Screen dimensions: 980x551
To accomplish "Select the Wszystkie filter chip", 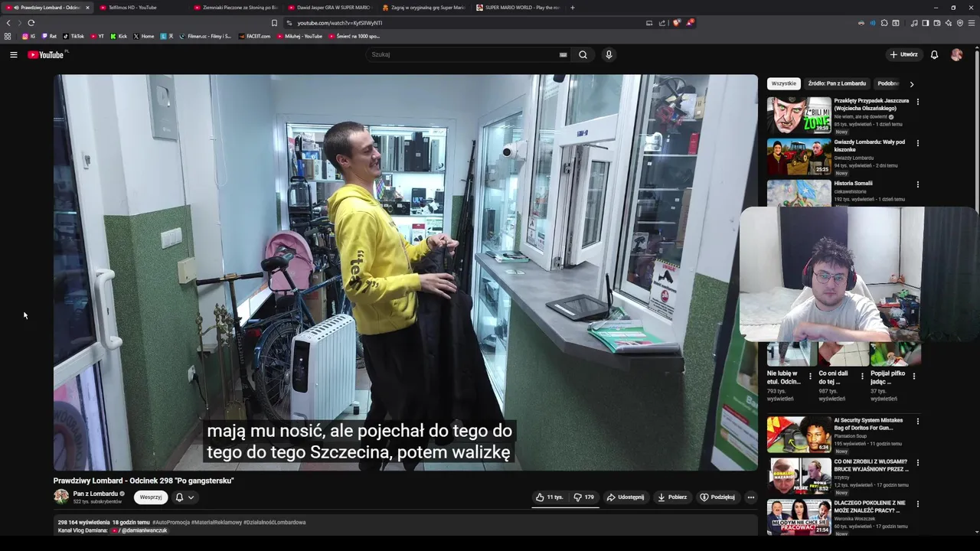I will [784, 83].
